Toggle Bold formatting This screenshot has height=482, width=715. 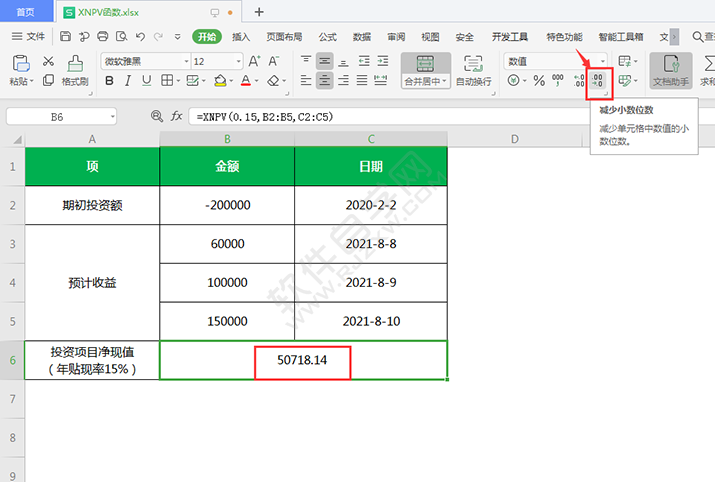[109, 81]
